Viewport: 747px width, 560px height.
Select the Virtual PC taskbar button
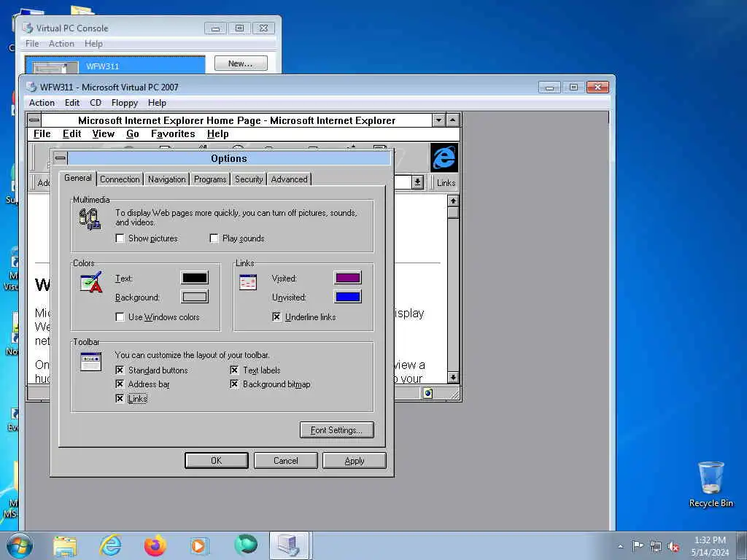pos(290,545)
